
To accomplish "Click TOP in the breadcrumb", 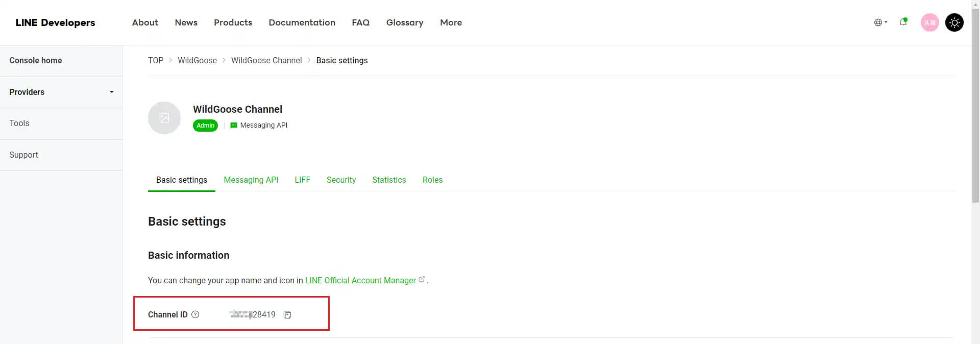I will tap(156, 60).
